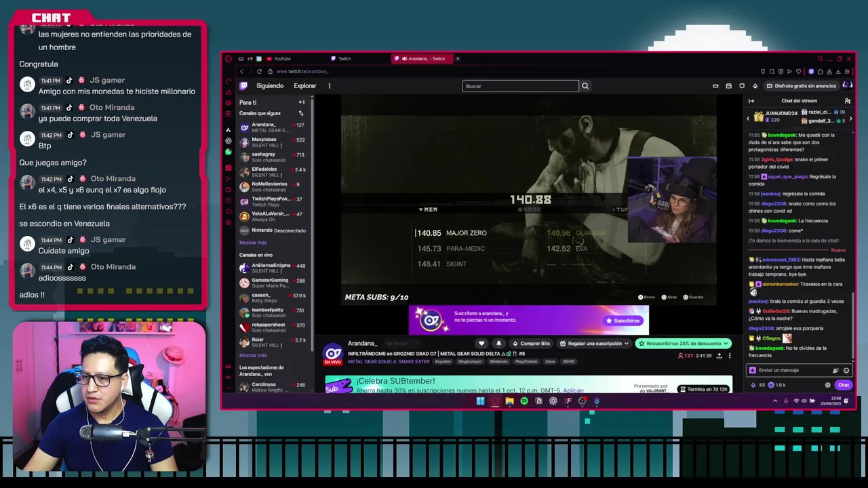868x488 pixels.
Task: Open METAL GEAR SOLID Δ: SNAKE EATER category link
Action: click(x=389, y=362)
